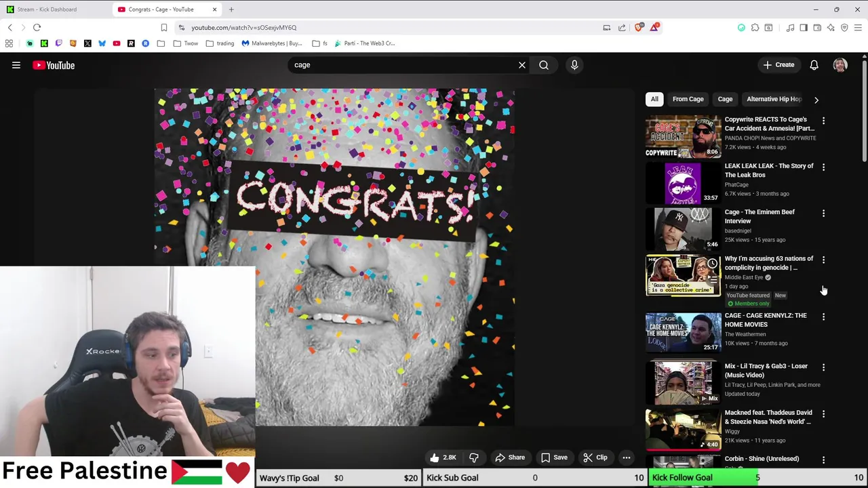Screen dimensions: 868x488
Task: Open options for 'CAGE KENNYLZ' video
Action: click(x=823, y=317)
